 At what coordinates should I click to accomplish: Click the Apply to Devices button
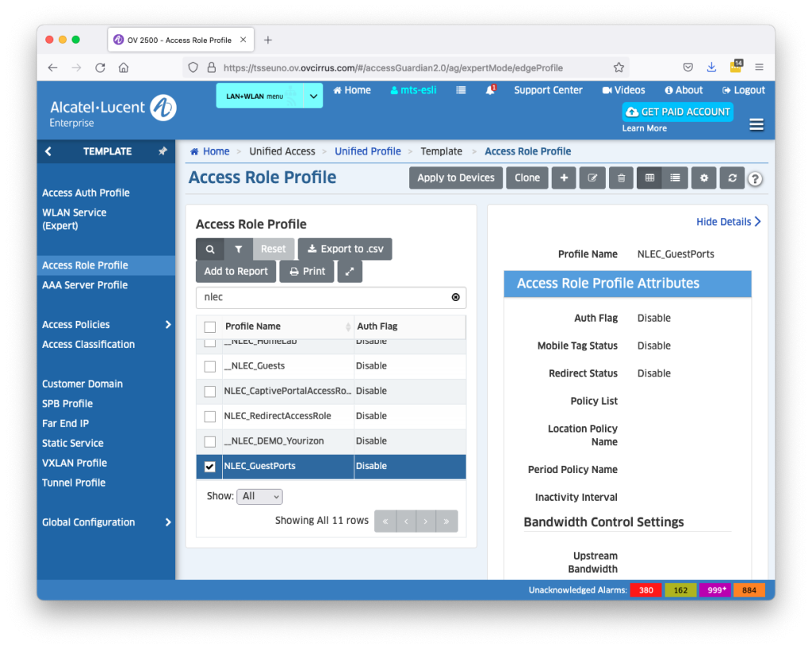click(456, 178)
